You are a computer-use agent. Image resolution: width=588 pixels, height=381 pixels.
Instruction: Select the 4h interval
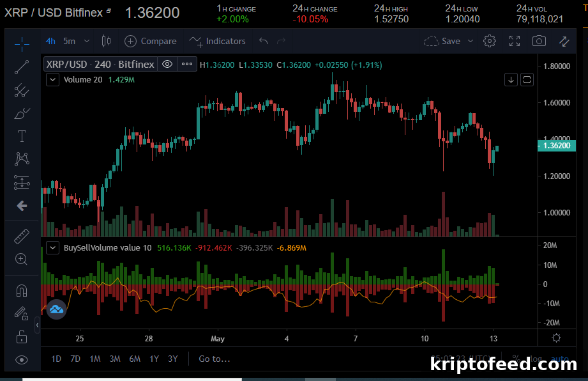coord(50,42)
